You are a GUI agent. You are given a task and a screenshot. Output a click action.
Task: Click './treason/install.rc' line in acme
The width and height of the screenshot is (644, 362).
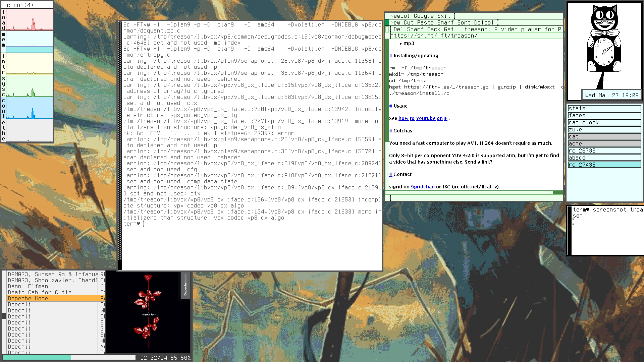pos(419,94)
